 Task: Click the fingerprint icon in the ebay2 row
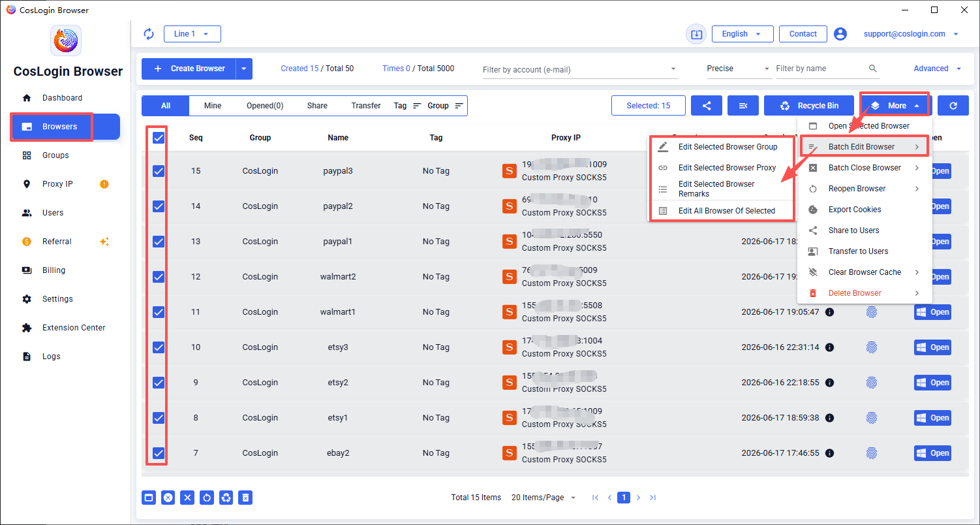click(872, 453)
